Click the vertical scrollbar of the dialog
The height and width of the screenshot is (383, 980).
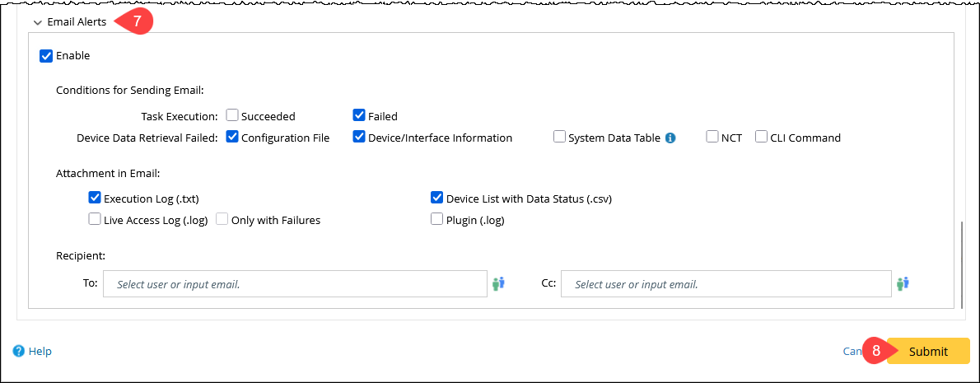tap(961, 264)
